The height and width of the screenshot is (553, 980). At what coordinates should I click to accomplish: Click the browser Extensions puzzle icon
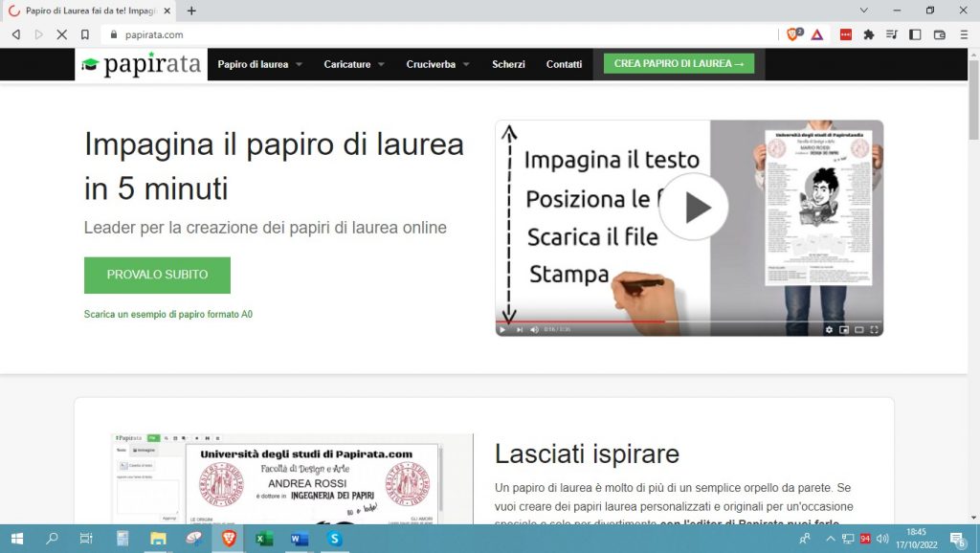(869, 33)
